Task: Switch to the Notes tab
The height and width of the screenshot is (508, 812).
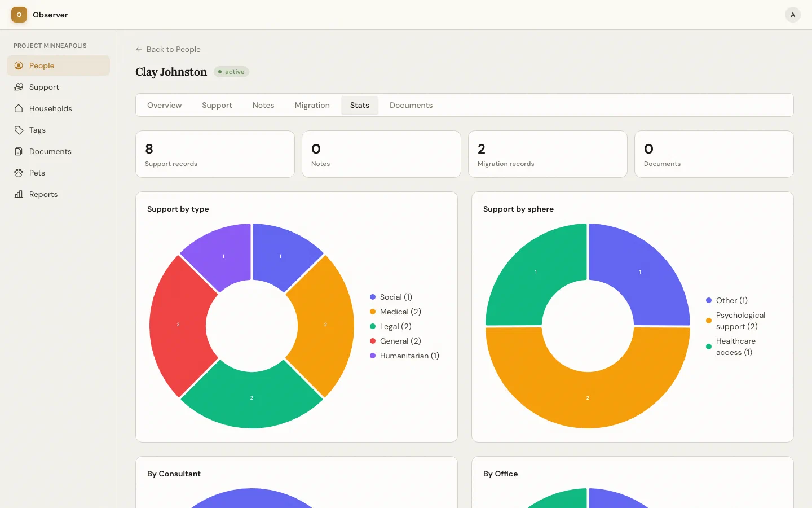Action: 263,105
